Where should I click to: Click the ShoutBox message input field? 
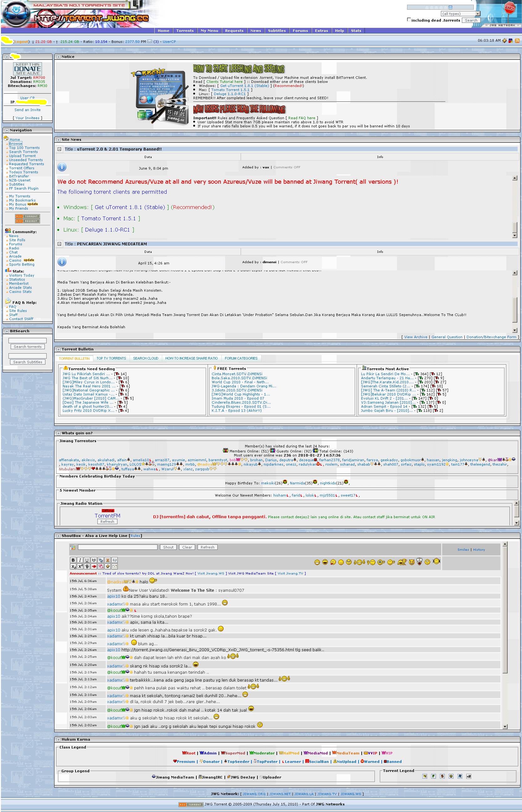tap(118, 547)
